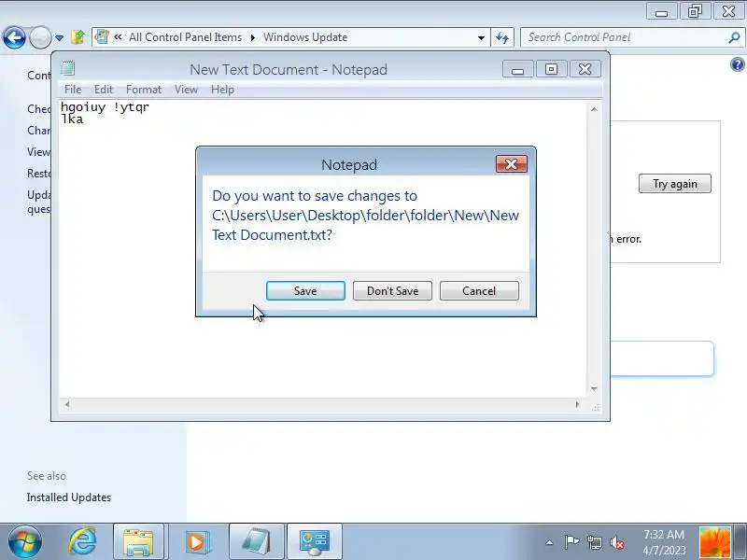Open Installed Updates link
The width and height of the screenshot is (747, 560).
pyautogui.click(x=69, y=497)
